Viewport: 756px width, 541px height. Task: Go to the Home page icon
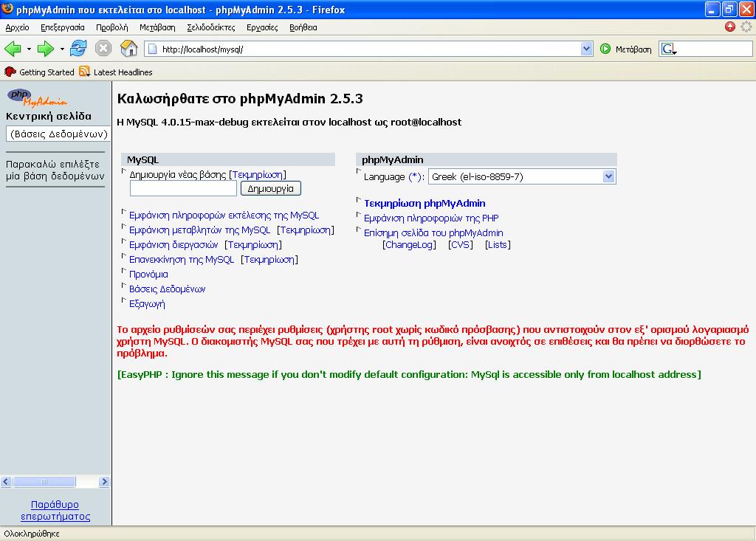click(128, 49)
